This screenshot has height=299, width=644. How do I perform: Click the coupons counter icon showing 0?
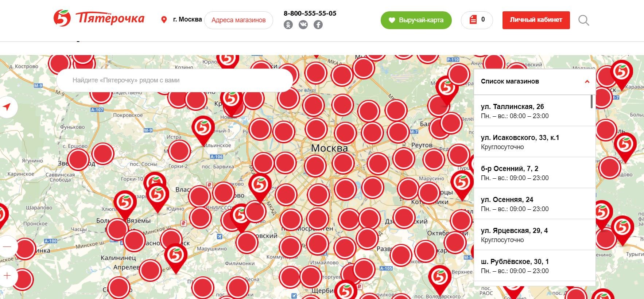pyautogui.click(x=477, y=20)
